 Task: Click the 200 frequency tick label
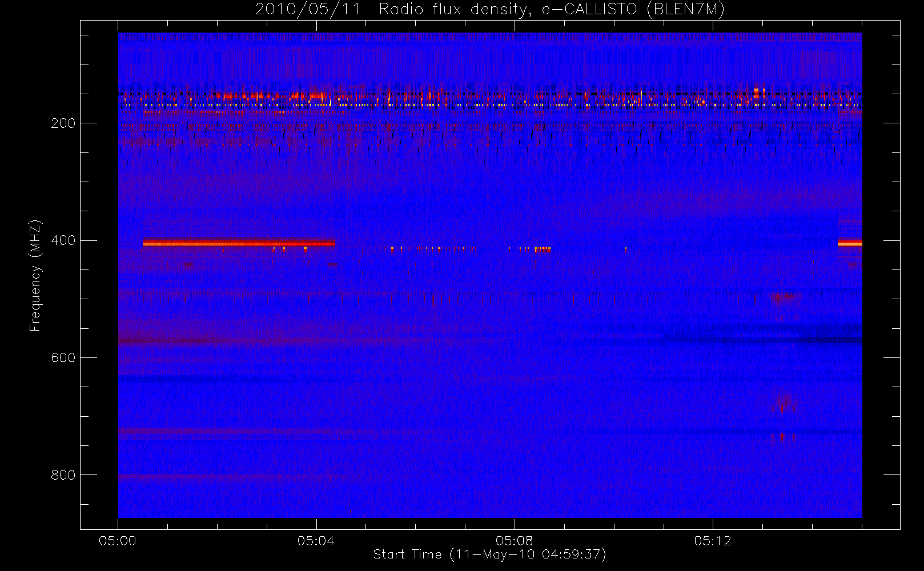63,123
